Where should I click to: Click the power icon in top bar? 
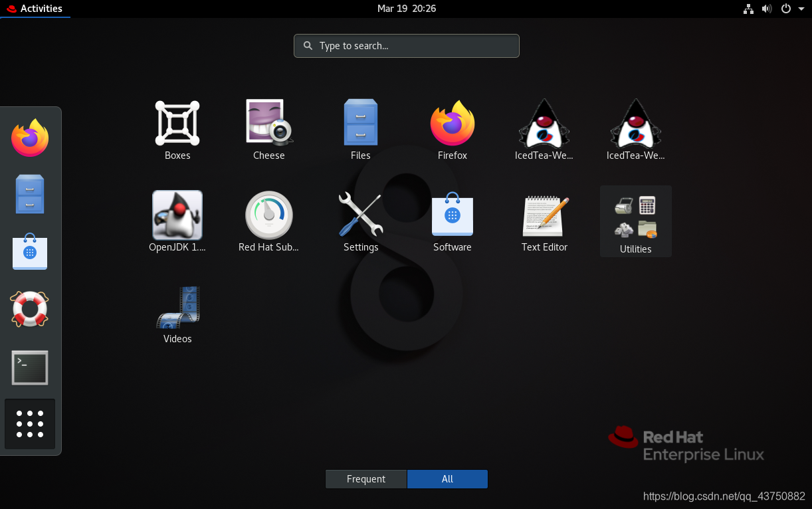[x=786, y=9]
